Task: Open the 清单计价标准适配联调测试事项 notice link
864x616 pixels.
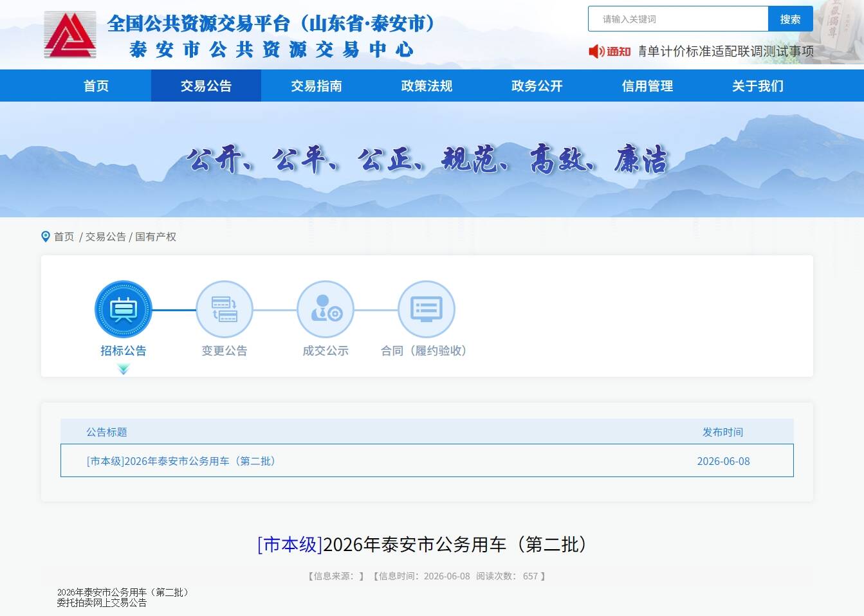Action: tap(726, 51)
